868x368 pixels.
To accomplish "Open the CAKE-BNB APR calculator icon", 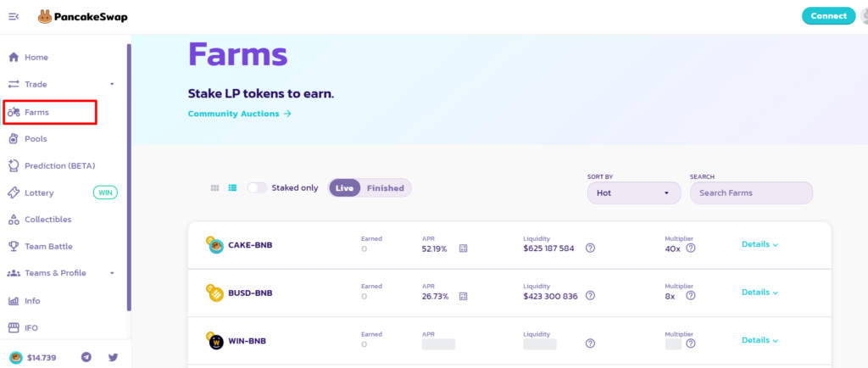I will tap(464, 248).
